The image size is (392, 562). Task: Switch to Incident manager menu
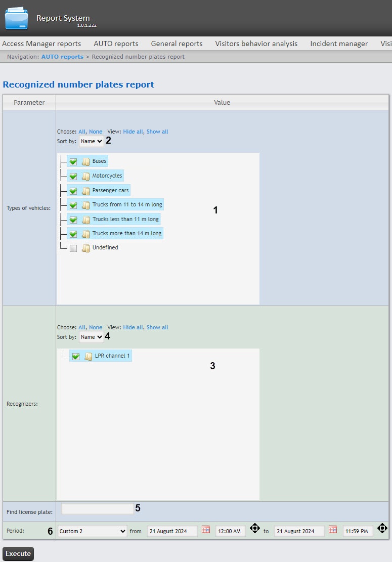(339, 44)
